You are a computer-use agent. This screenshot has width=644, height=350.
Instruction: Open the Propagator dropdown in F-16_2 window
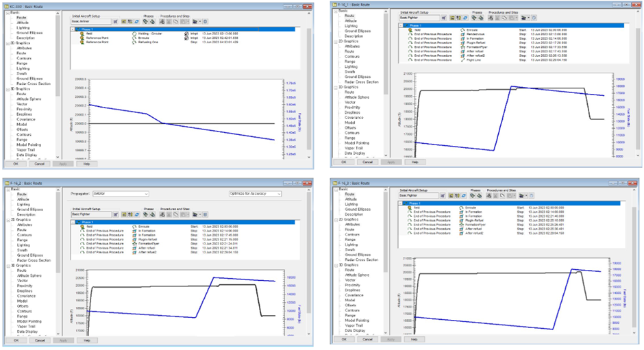121,193
